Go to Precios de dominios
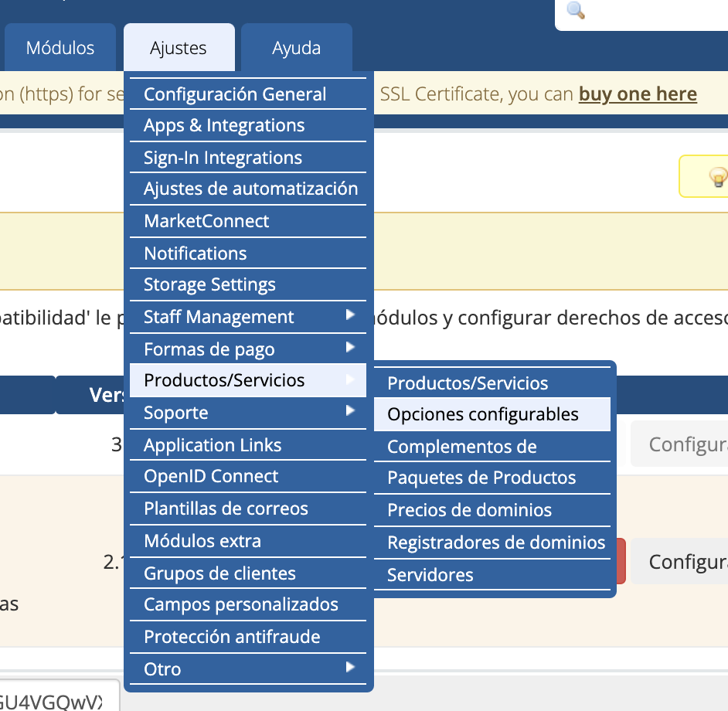 point(492,510)
